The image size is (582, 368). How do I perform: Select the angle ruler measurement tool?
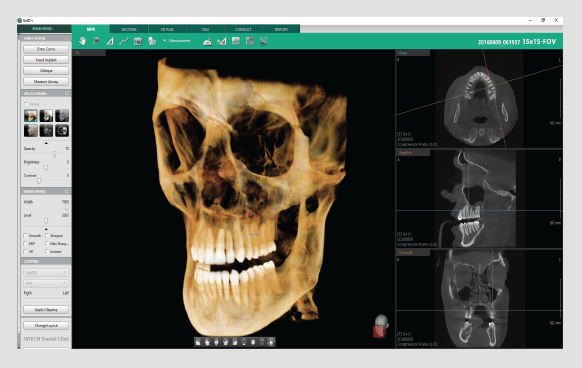pyautogui.click(x=110, y=41)
